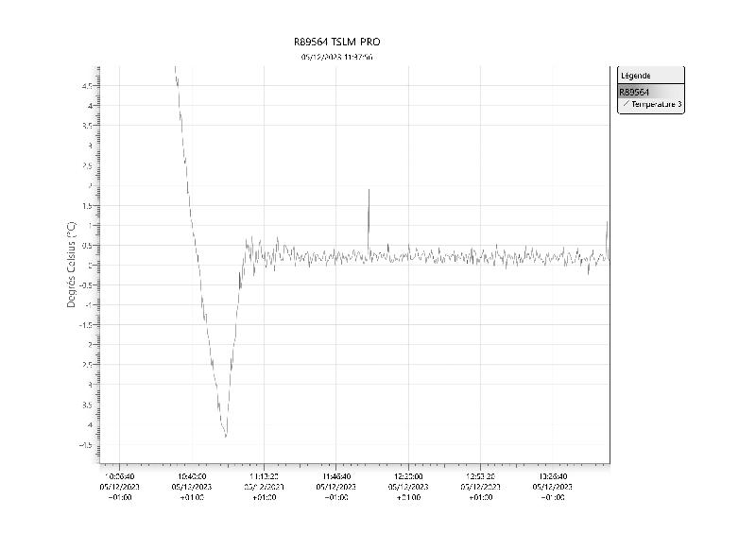Click the lowest point of the temperature curve
Screen dimensions: 756x534
226,436
